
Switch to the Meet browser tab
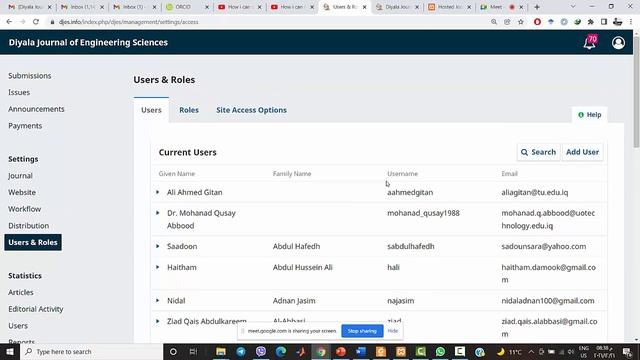[496, 7]
